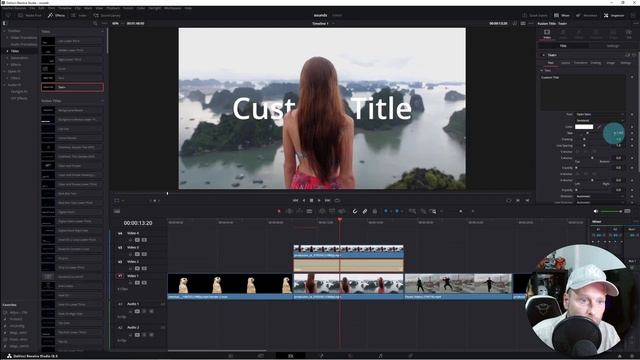Click the timeline playhead marker
Image resolution: width=640 pixels, height=360 pixels.
(340, 220)
